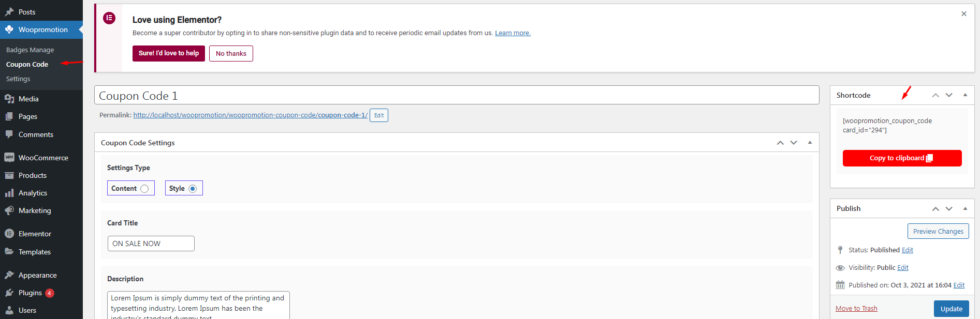980x319 pixels.
Task: Click Copy to clipboard button
Action: [x=902, y=158]
